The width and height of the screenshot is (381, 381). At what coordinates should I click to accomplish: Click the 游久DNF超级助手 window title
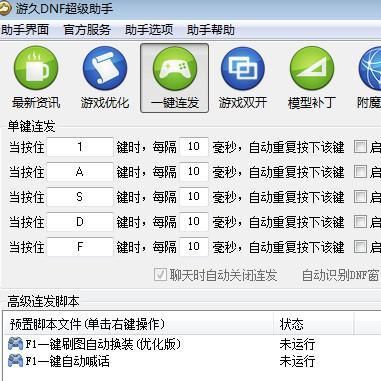point(64,9)
